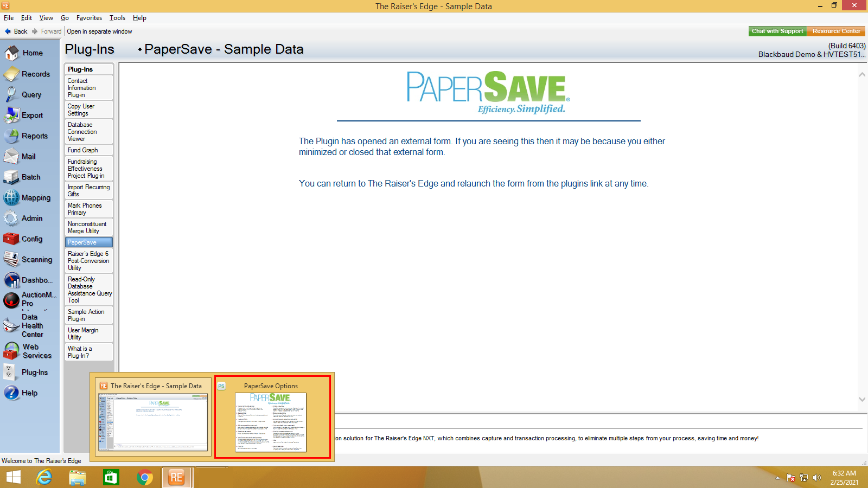The width and height of the screenshot is (868, 488).
Task: Launch Google Chrome from the taskbar
Action: tap(144, 477)
